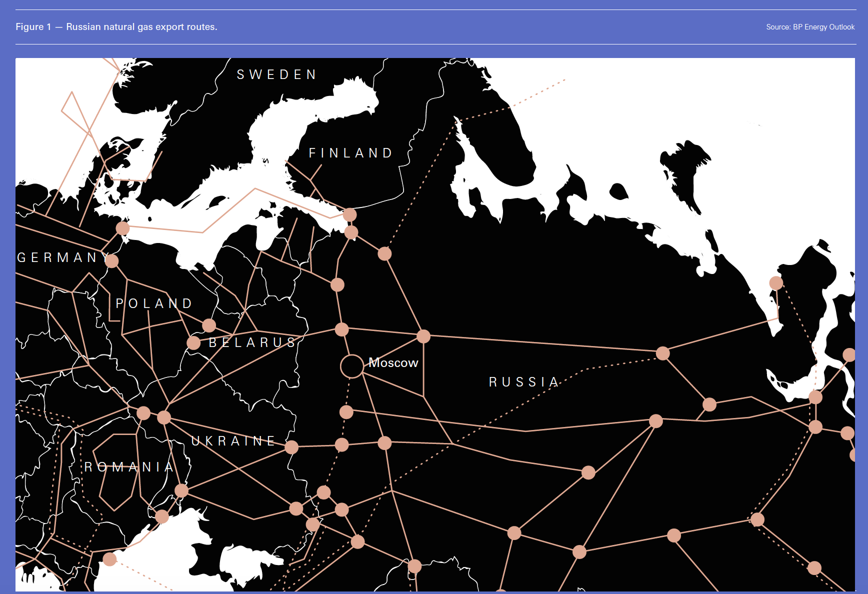Click the topmost pipeline node below Finland
868x594 pixels.
[349, 215]
